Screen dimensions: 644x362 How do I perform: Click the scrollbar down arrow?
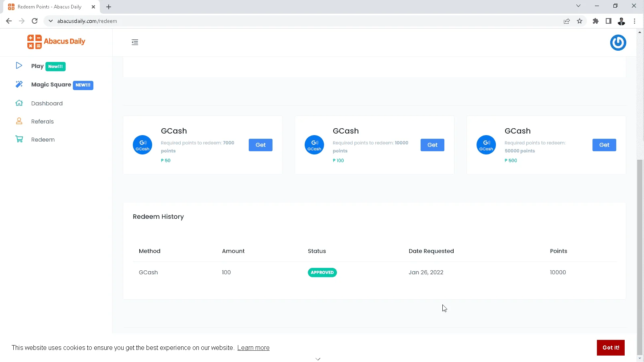[640, 358]
